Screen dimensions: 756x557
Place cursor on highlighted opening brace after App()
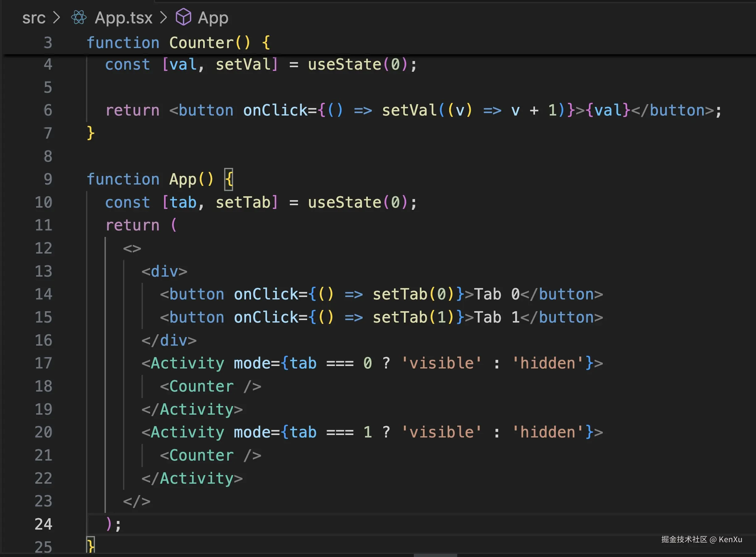[229, 179]
